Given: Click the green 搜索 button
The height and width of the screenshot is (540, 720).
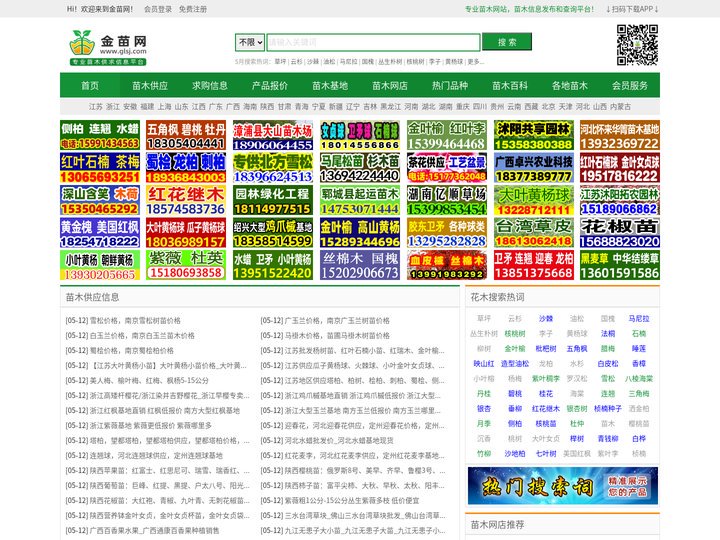Looking at the screenshot, I should tap(507, 42).
